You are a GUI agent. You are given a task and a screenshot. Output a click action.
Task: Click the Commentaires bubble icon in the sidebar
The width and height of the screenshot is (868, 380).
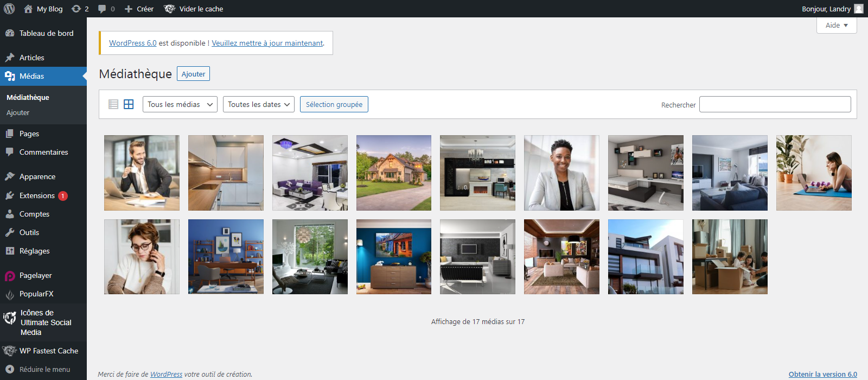[10, 152]
